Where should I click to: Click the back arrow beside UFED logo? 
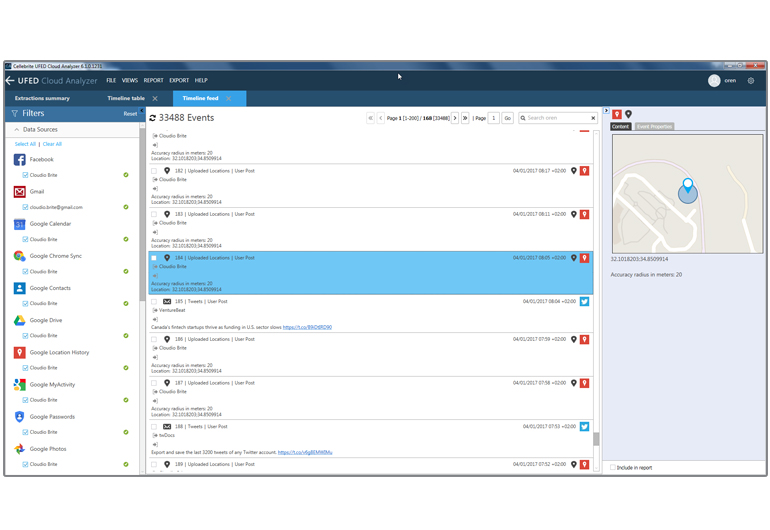[10, 80]
